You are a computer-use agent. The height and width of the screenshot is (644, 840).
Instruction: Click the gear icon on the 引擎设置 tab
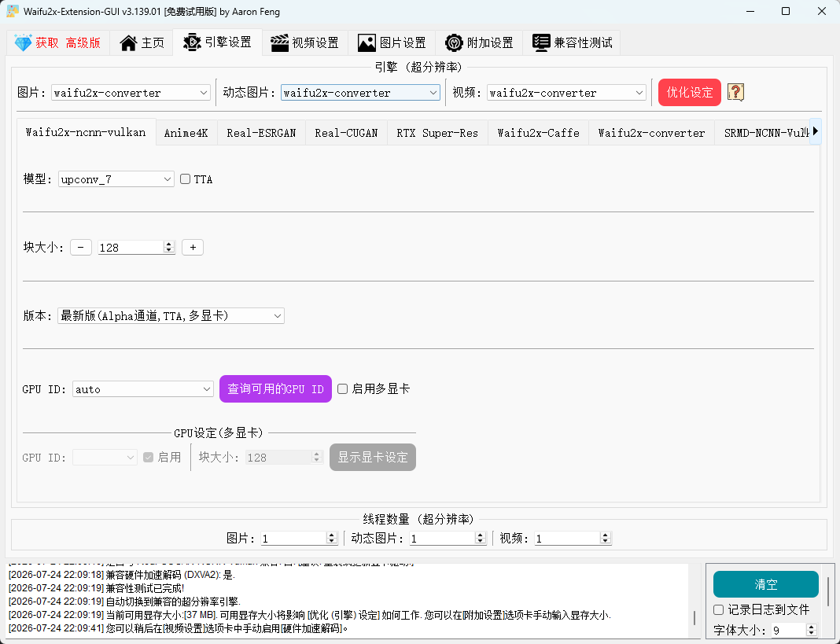[192, 42]
